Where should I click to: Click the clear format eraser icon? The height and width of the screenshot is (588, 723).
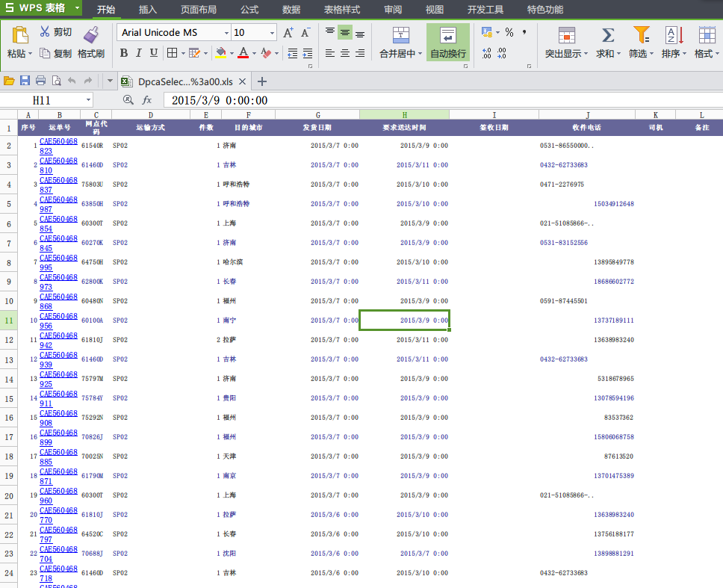(x=266, y=53)
